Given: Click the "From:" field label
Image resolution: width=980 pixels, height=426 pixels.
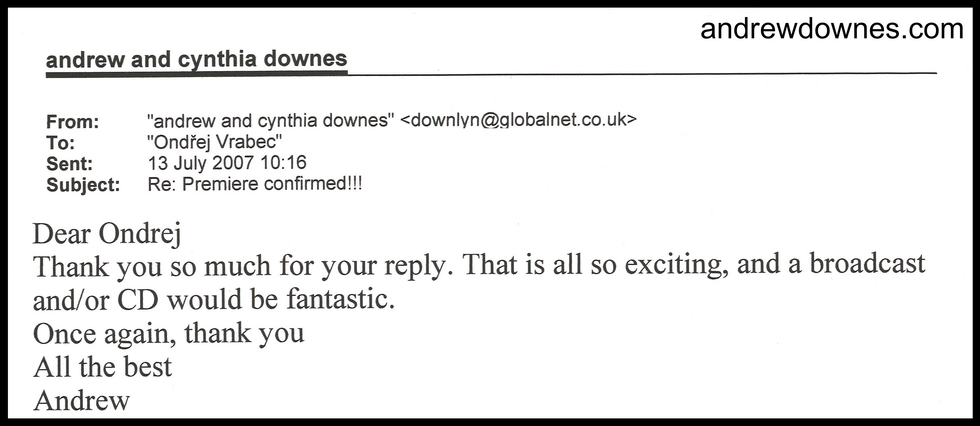Looking at the screenshot, I should click(72, 122).
